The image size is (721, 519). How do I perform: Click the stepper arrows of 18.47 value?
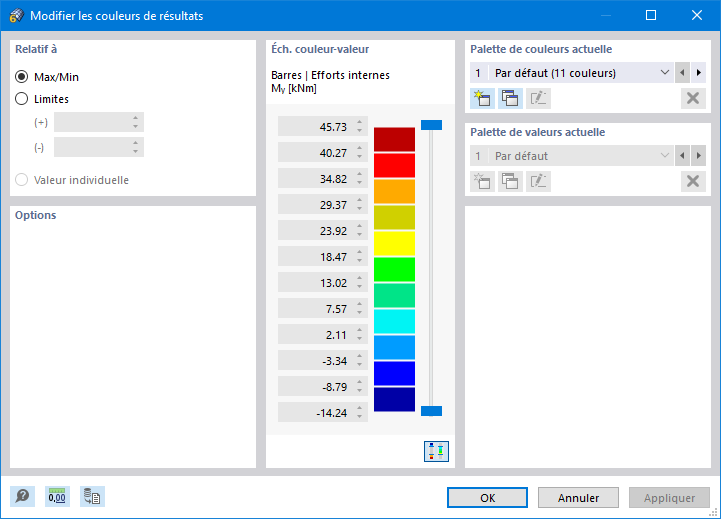360,257
